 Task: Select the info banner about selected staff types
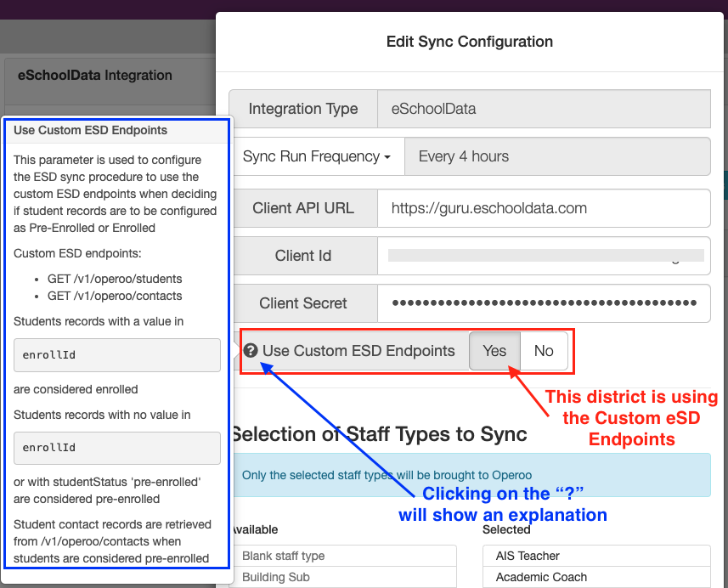[x=471, y=476]
